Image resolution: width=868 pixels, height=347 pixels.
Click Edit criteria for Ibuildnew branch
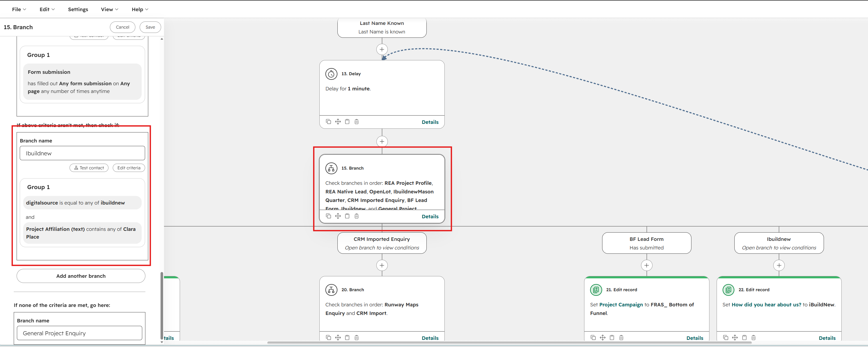(x=129, y=168)
